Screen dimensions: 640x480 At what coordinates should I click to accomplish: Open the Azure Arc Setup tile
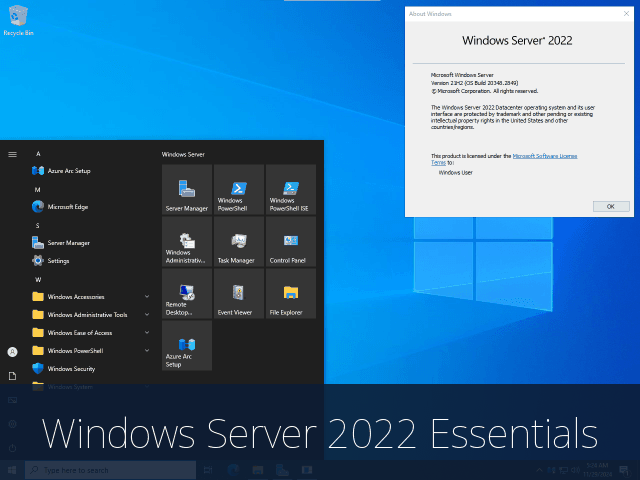tap(187, 345)
